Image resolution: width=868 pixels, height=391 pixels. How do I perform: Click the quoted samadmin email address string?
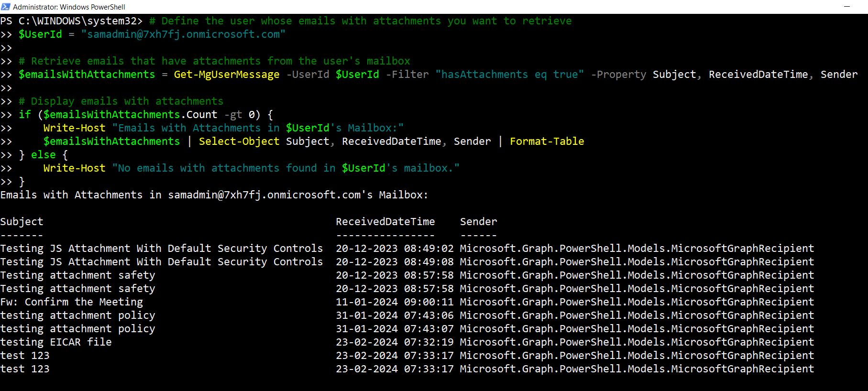(x=183, y=34)
